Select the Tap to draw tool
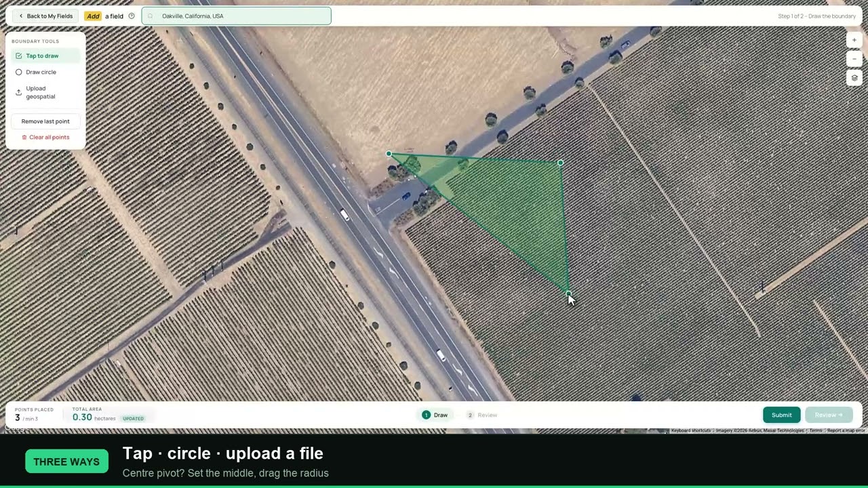 click(x=45, y=56)
